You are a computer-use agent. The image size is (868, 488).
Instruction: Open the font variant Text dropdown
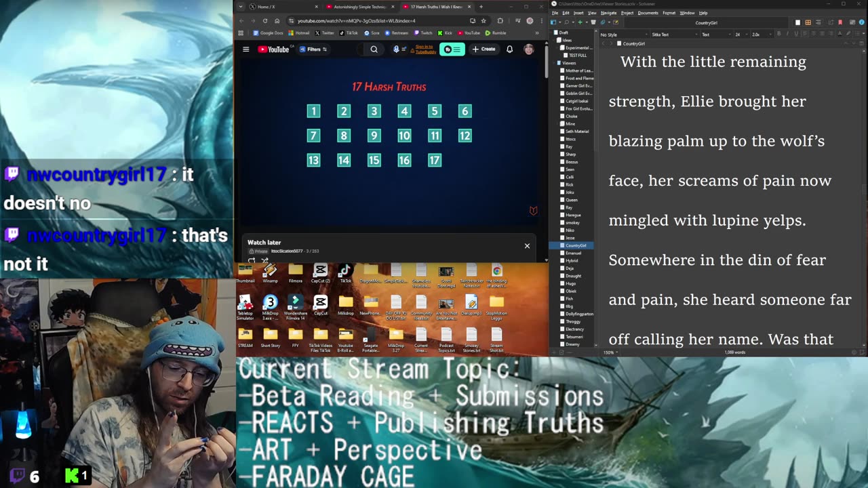coord(716,35)
